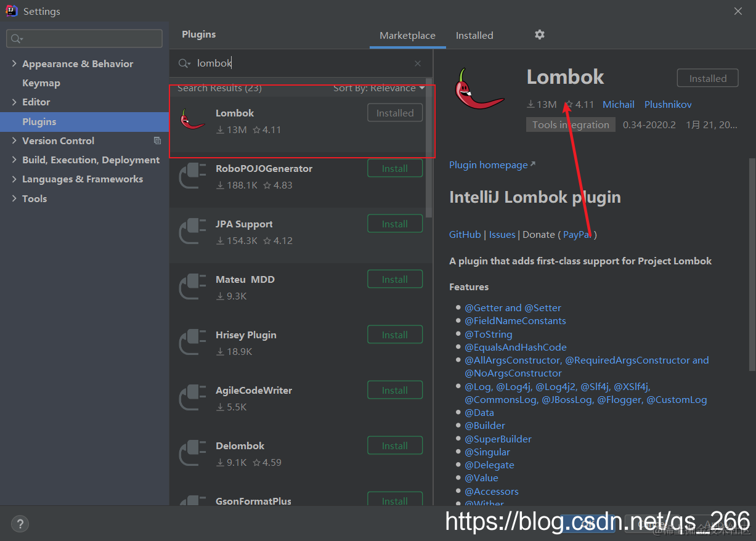This screenshot has height=541, width=756.
Task: Expand the Tools settings node
Action: coord(14,198)
